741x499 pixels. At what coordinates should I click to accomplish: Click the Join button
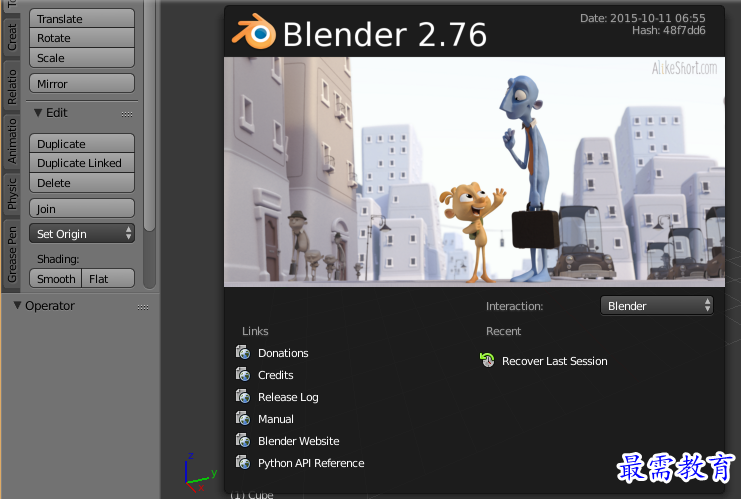82,208
